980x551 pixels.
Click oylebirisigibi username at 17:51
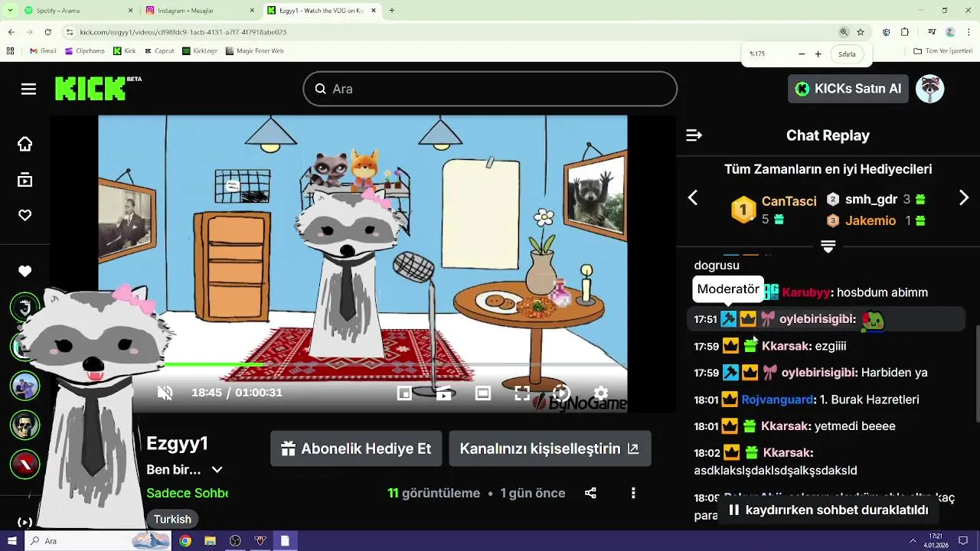point(816,319)
